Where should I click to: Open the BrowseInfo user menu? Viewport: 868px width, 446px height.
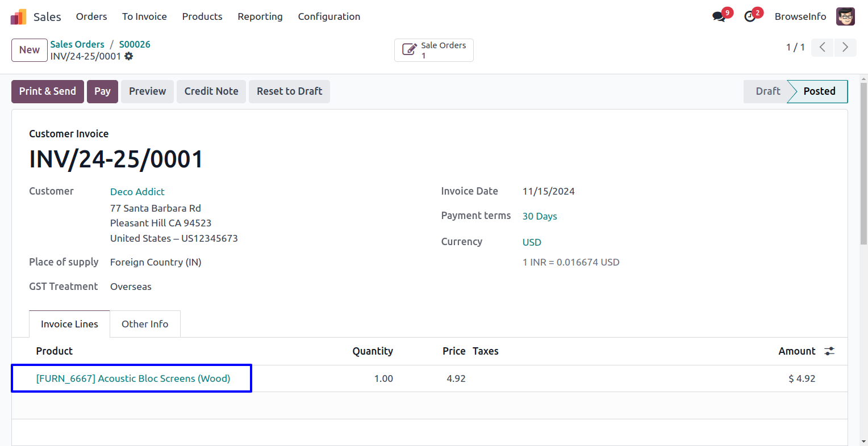[x=800, y=16]
